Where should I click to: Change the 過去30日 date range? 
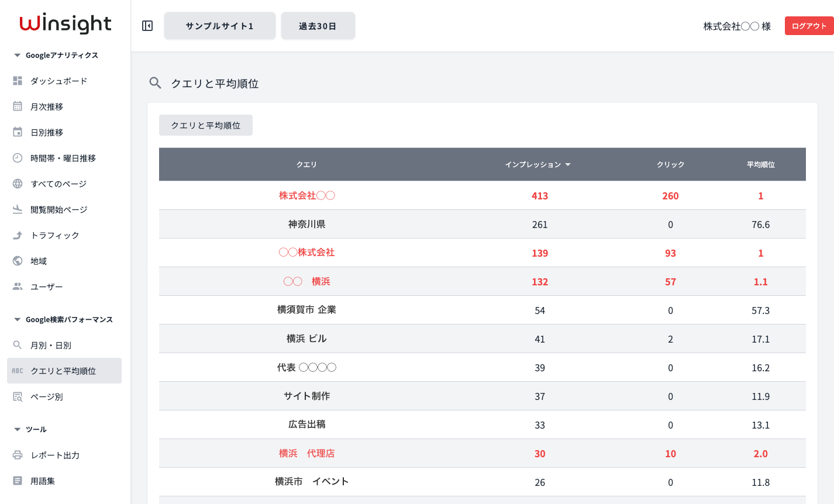tap(318, 26)
